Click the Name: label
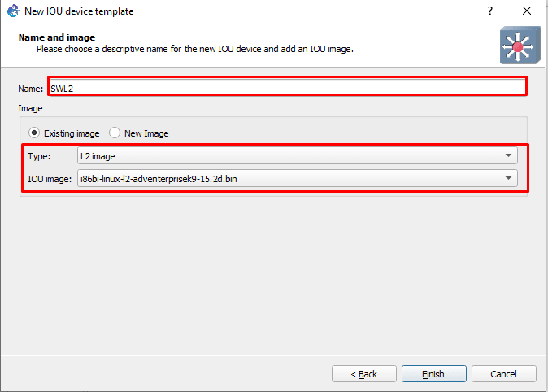 click(30, 89)
